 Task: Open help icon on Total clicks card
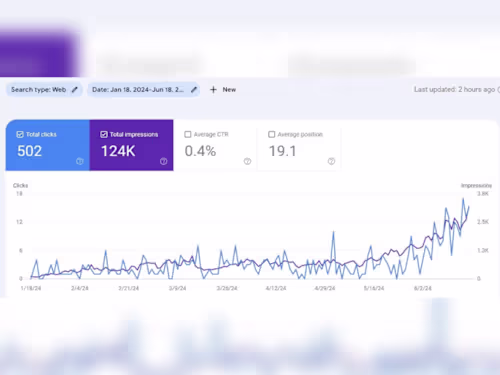[80, 161]
